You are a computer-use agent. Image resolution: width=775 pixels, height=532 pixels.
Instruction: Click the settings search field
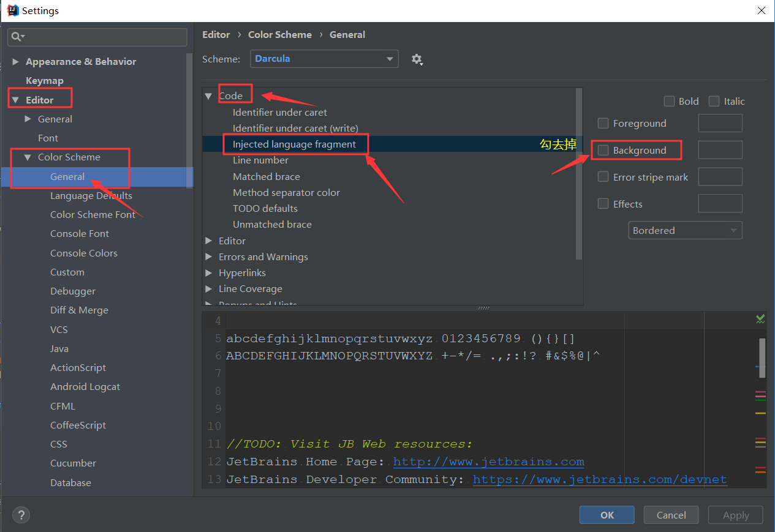tap(97, 37)
